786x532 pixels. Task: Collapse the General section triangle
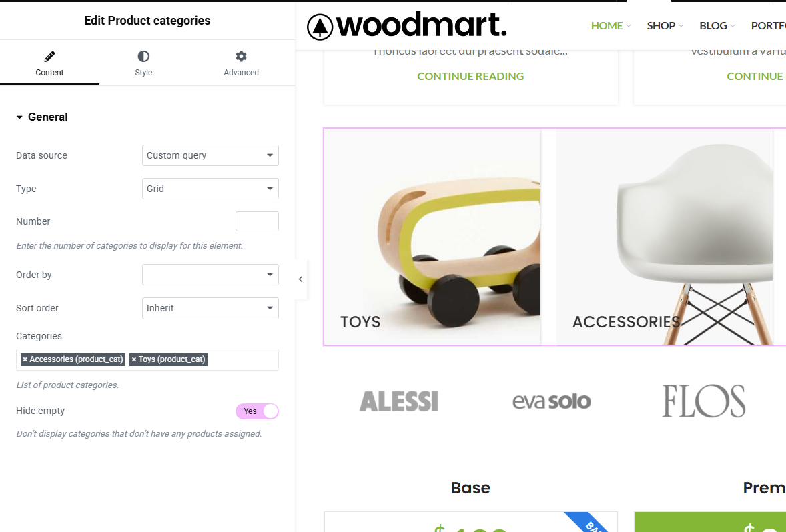click(x=19, y=117)
